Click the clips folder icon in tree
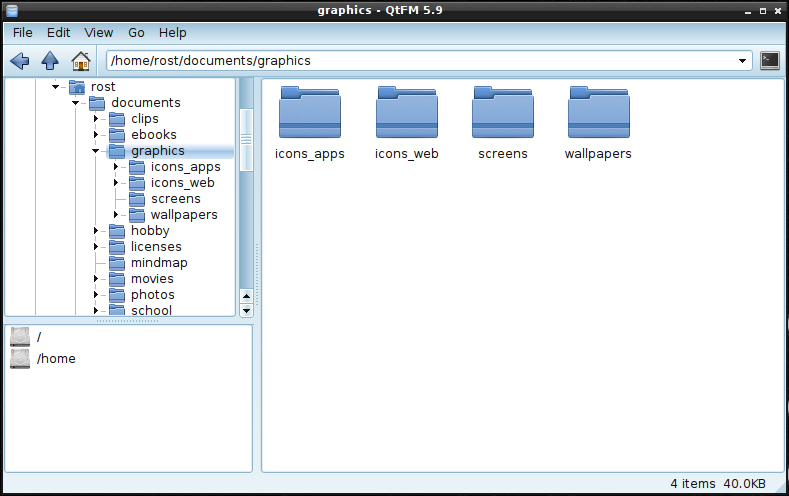Viewport: 789px width, 496px height. (117, 119)
